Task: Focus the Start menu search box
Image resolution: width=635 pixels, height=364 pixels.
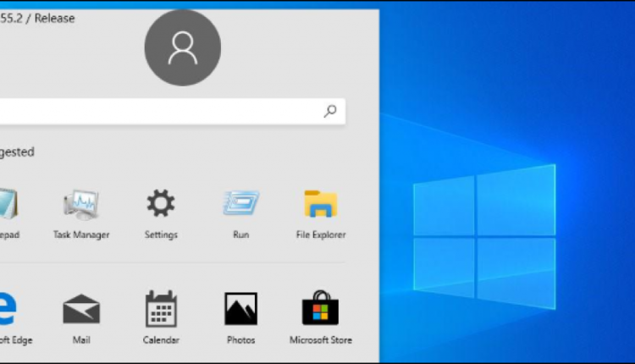Action: tap(173, 112)
